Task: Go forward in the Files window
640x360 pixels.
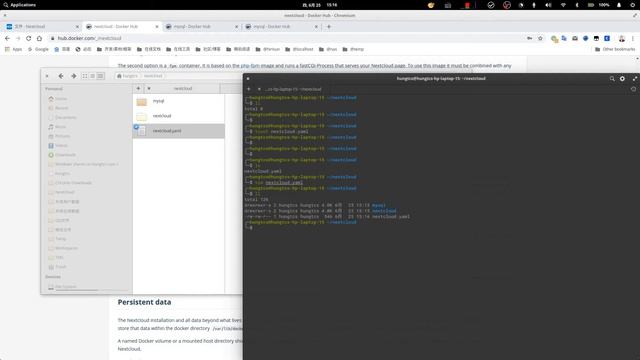Action: (x=73, y=76)
